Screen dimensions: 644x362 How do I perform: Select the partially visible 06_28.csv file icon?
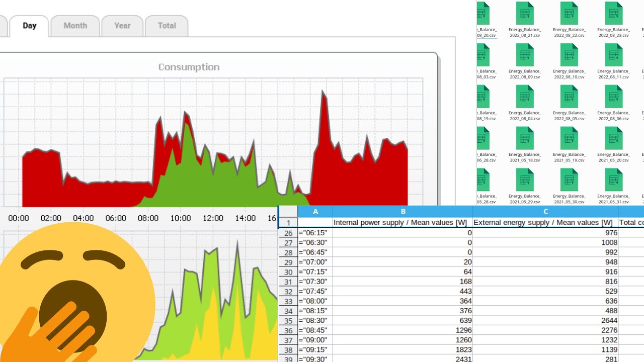pos(483,138)
